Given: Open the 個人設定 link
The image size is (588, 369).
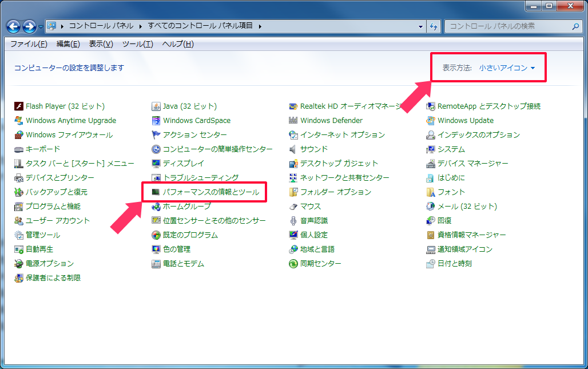Looking at the screenshot, I should coord(314,235).
